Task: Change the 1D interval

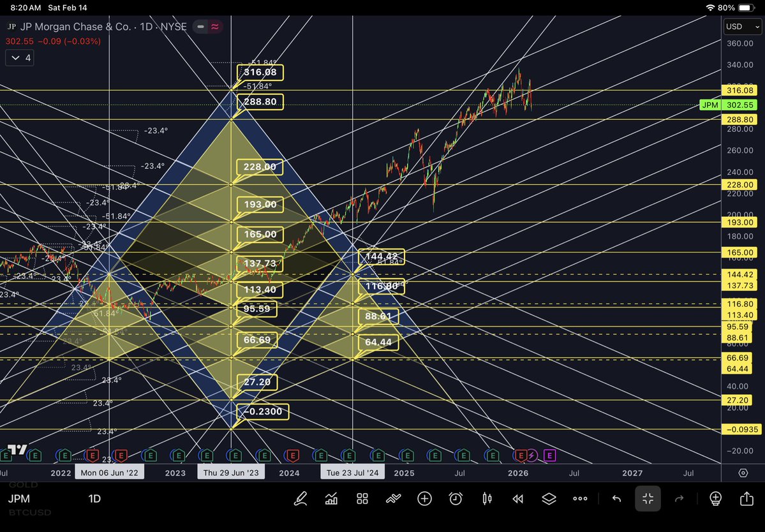Action: (94, 498)
